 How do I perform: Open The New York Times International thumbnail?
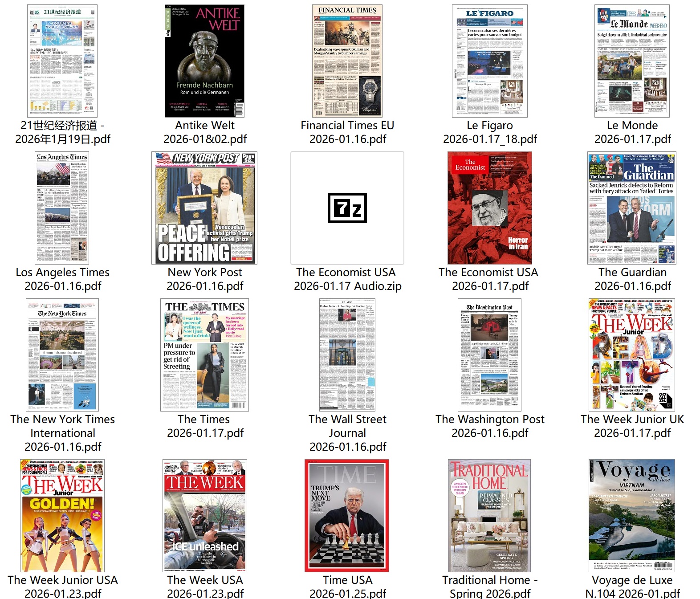[62, 355]
